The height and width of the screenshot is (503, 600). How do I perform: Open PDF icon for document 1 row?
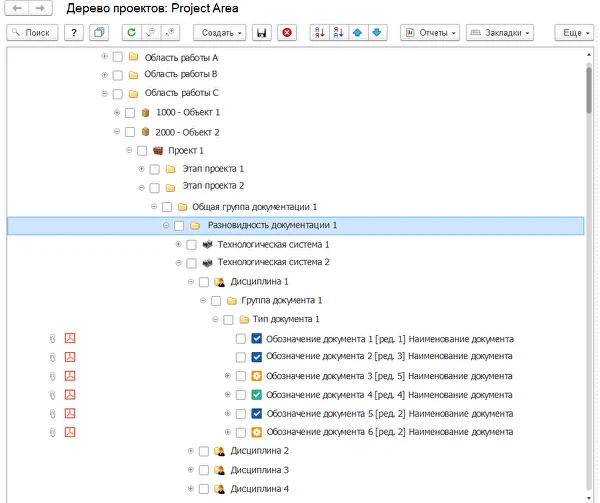(70, 339)
